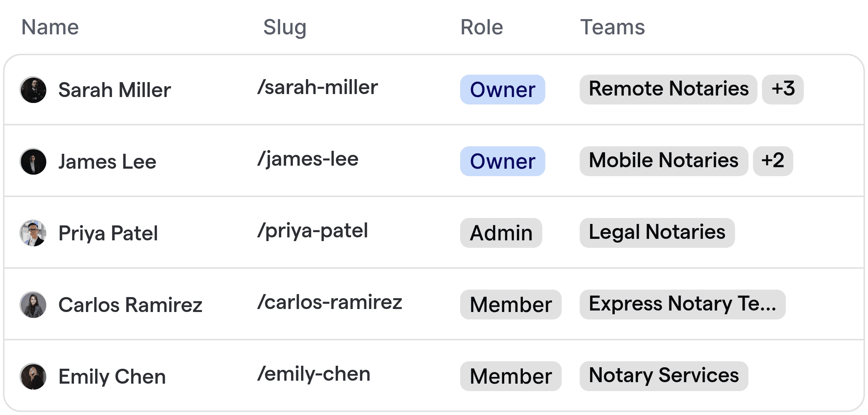Click James Lee's profile avatar
This screenshot has height=415, width=868.
(33, 161)
